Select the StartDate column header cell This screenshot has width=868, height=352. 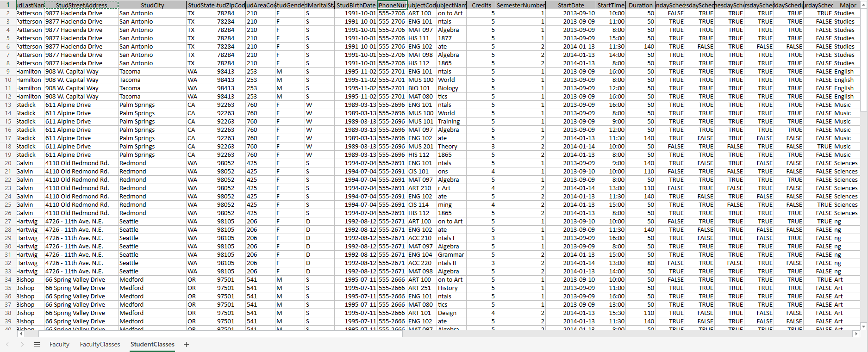pos(571,5)
